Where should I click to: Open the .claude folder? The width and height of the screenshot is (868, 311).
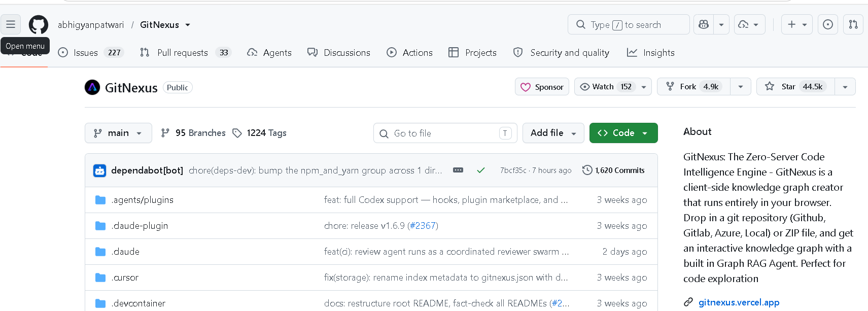click(x=125, y=252)
